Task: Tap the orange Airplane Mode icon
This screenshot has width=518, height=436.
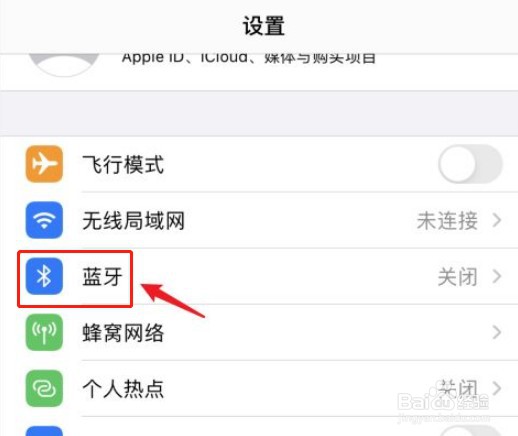Action: click(44, 164)
